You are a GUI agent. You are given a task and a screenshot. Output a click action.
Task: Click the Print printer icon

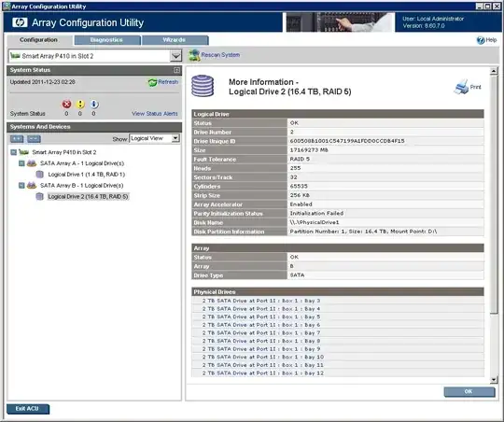461,87
